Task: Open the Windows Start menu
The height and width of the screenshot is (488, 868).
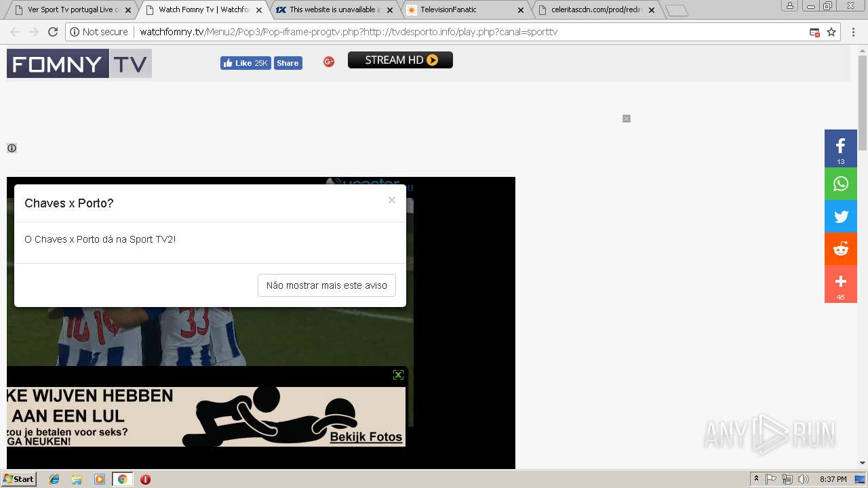Action: [x=19, y=479]
